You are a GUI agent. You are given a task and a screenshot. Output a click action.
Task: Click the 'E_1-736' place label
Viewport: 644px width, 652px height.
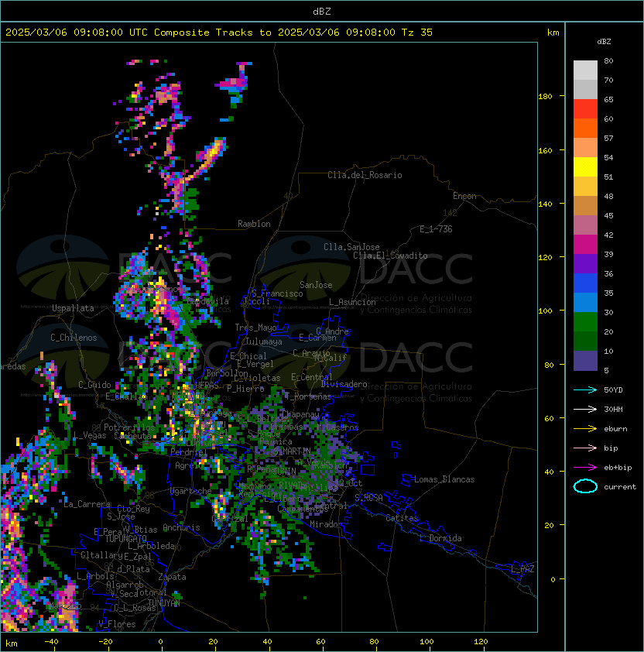point(436,229)
